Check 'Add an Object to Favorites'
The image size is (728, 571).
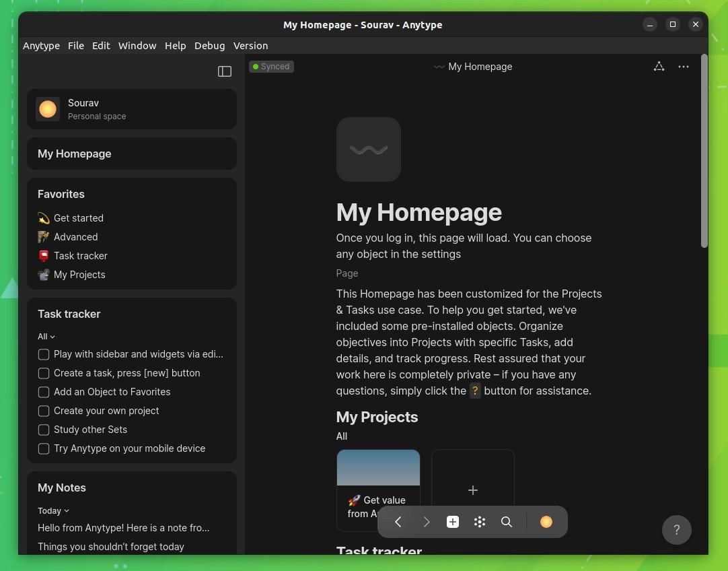(44, 392)
